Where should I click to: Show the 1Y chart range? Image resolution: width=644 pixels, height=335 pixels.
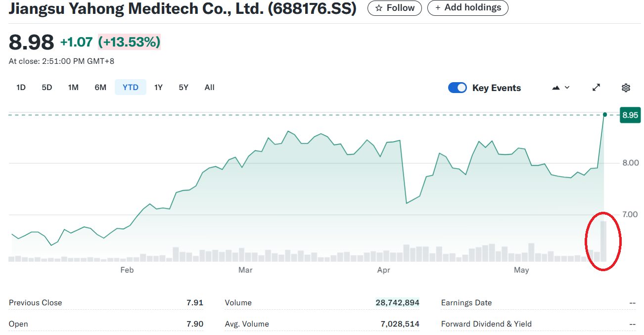coord(158,88)
